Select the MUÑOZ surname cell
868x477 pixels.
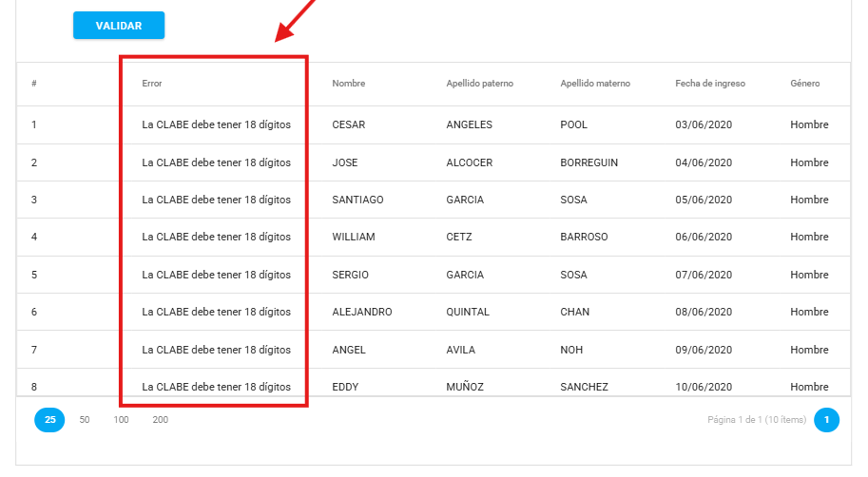(x=466, y=387)
